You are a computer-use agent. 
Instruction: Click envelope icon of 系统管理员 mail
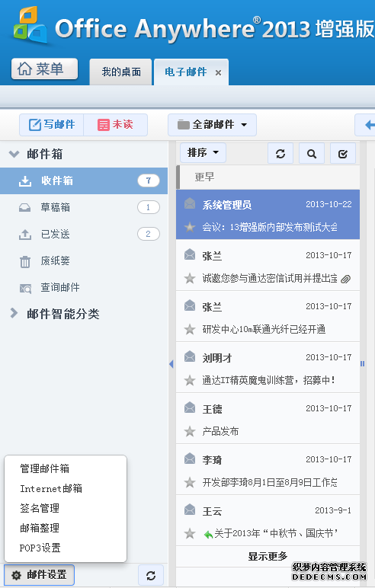point(190,204)
